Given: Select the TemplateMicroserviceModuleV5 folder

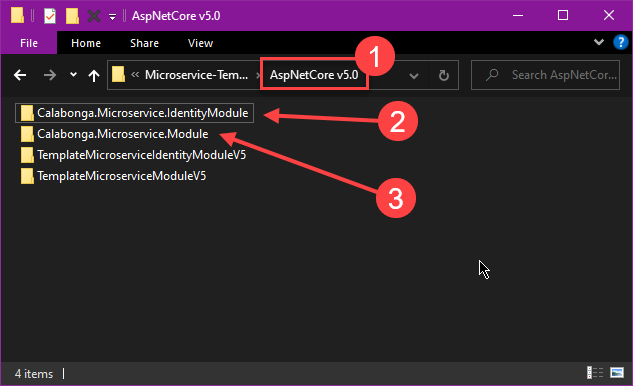Looking at the screenshot, I should (113, 176).
